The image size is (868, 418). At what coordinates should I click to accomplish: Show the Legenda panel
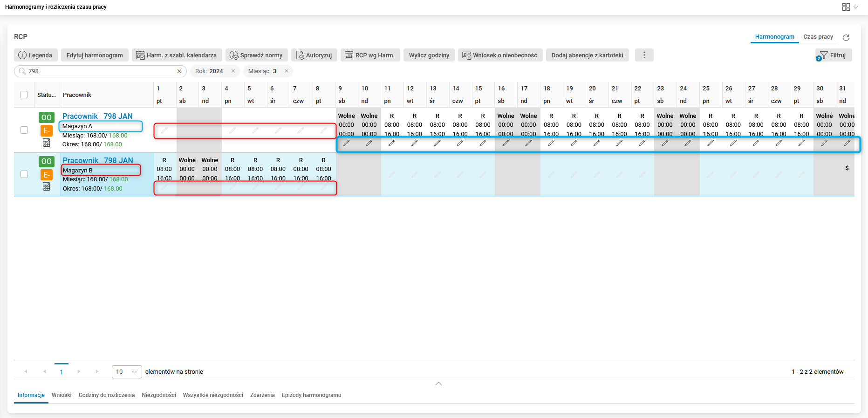(35, 55)
